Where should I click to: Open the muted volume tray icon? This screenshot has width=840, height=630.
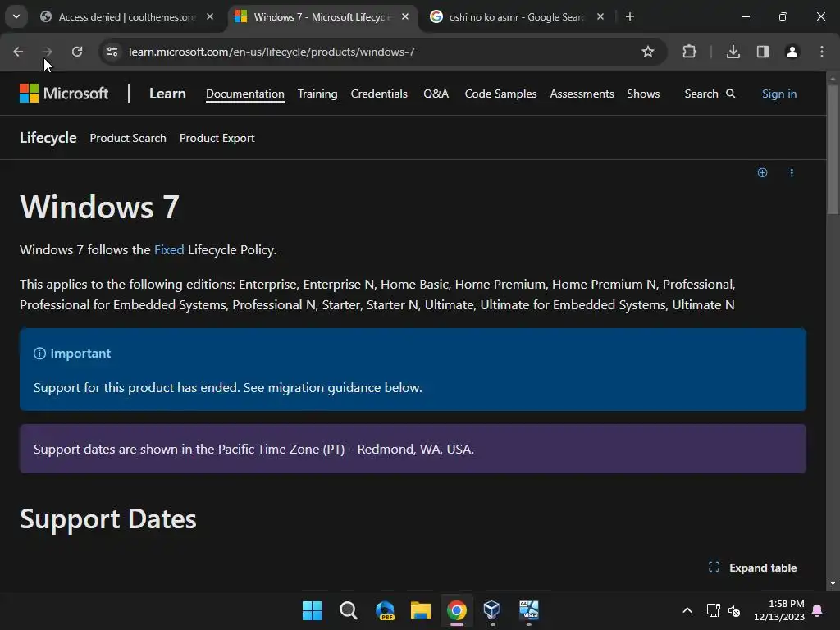coord(734,610)
